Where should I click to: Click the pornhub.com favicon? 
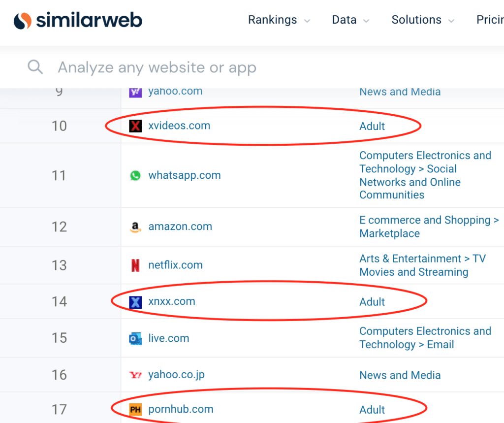tap(135, 410)
